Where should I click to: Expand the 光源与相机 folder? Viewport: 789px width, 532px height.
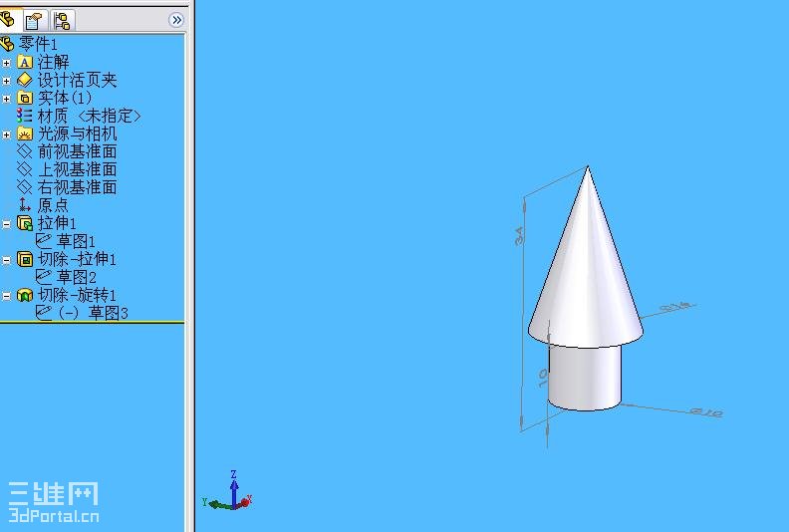tap(6, 134)
